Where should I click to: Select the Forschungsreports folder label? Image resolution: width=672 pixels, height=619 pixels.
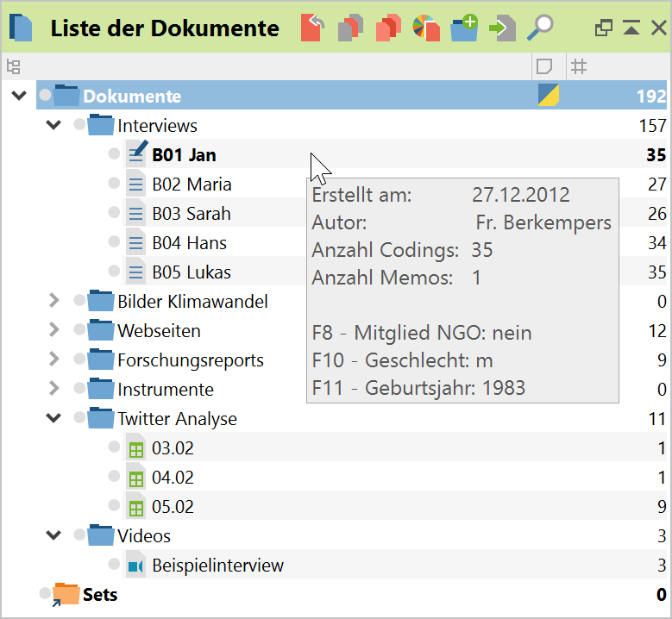tap(191, 360)
